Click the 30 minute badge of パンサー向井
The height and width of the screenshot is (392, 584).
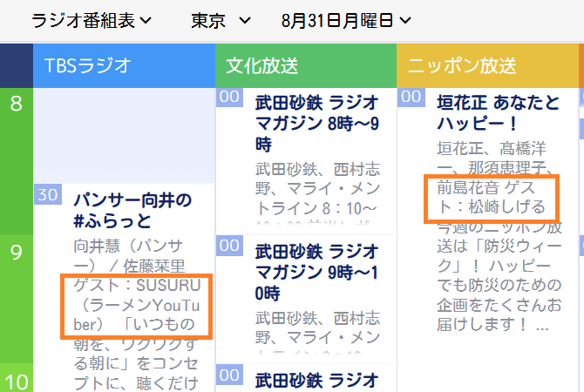(48, 194)
